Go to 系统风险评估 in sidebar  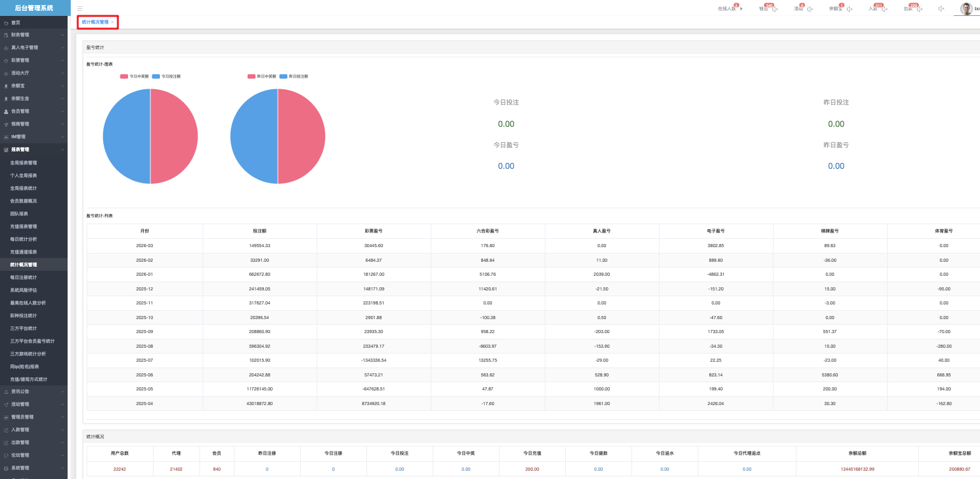(x=24, y=290)
